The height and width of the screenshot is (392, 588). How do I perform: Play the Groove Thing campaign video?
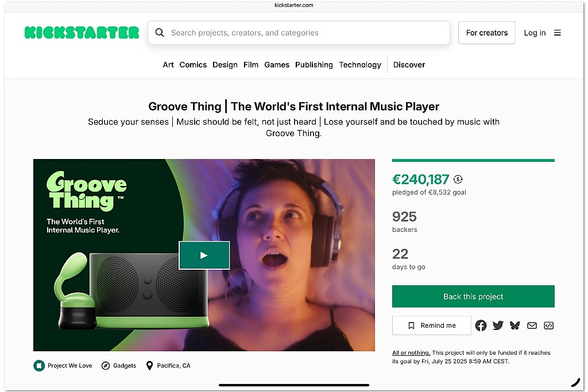tap(204, 255)
